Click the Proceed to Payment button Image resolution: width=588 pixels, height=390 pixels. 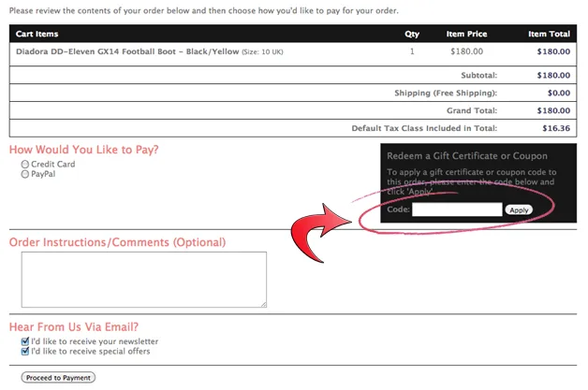point(58,378)
